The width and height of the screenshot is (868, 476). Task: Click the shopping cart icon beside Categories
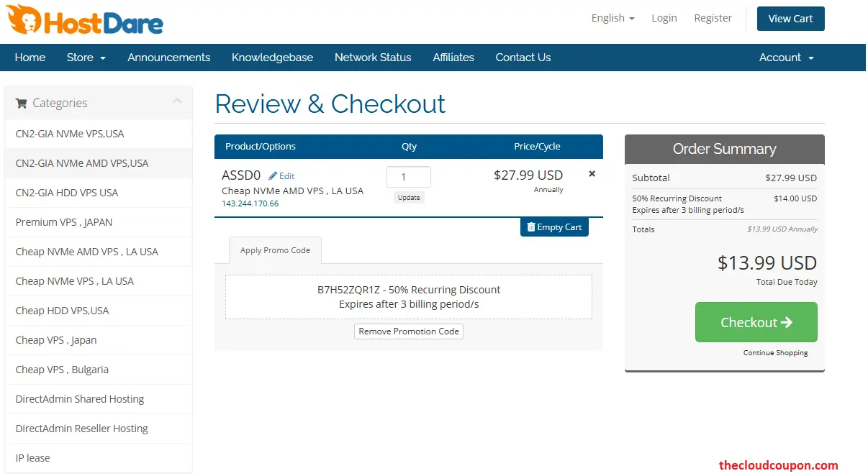(x=21, y=103)
